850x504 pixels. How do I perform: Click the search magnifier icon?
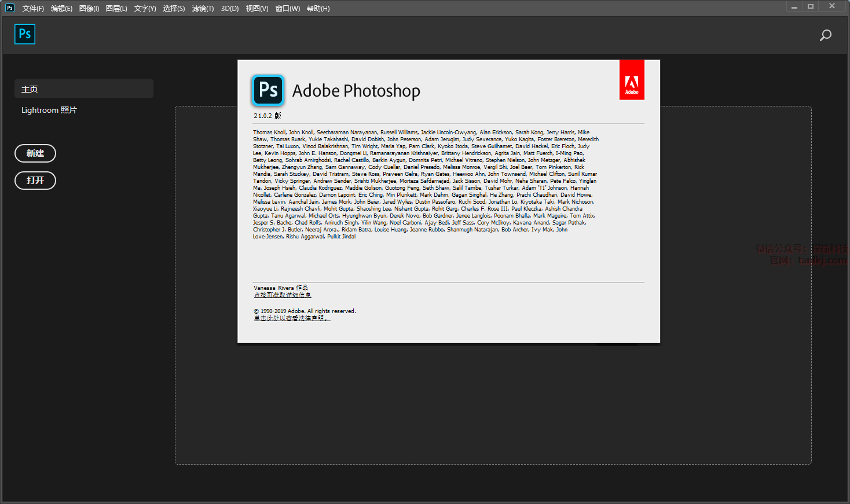click(x=825, y=35)
